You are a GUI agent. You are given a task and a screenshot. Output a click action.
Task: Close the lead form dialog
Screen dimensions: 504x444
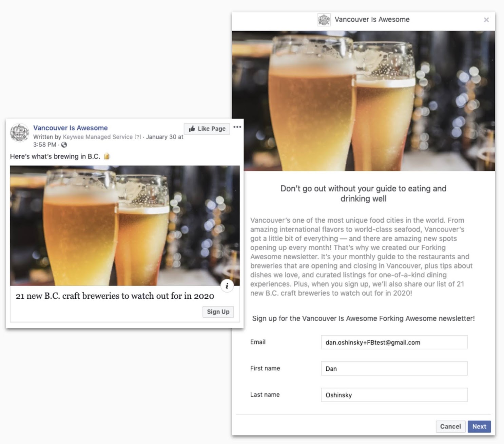click(x=486, y=20)
